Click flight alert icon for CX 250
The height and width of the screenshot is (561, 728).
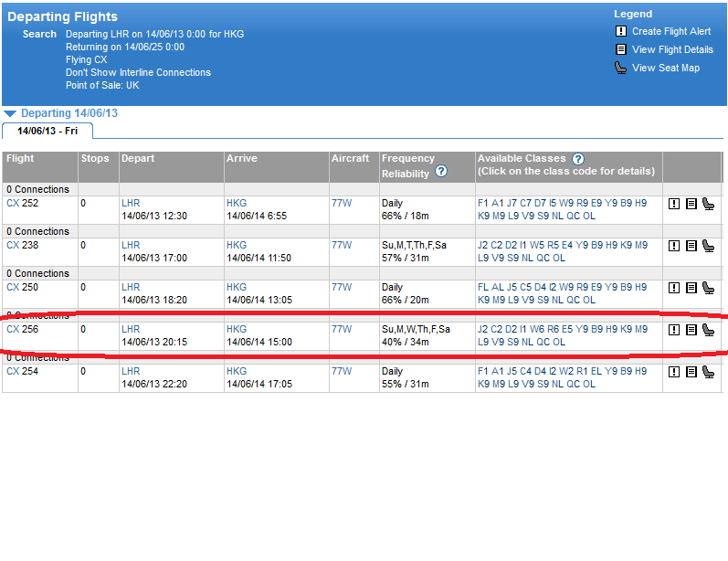674,288
